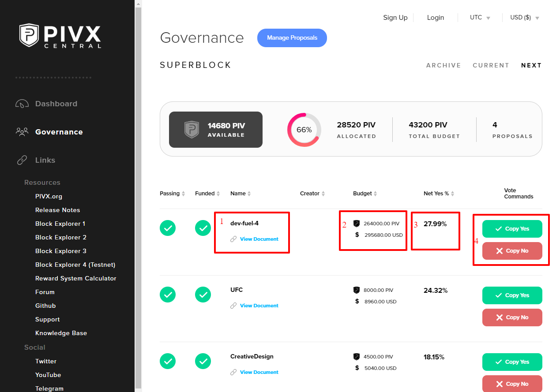Sort proposals by Budget column

pyautogui.click(x=365, y=194)
